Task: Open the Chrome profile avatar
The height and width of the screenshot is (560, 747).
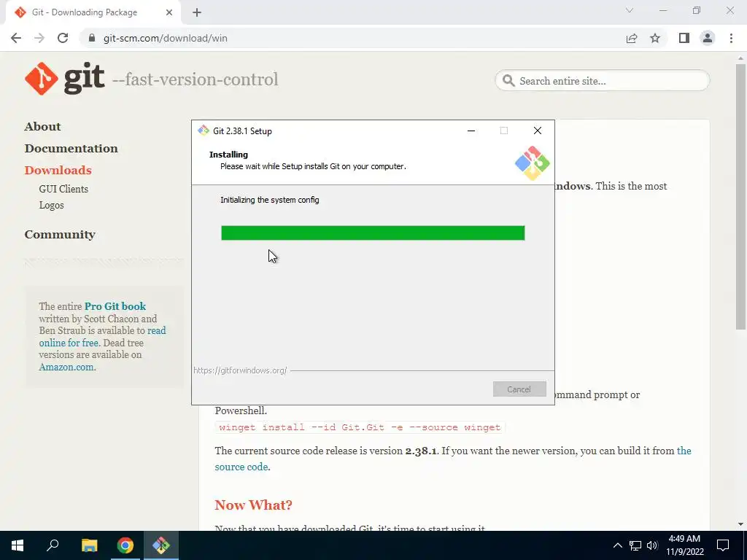Action: 708,38
